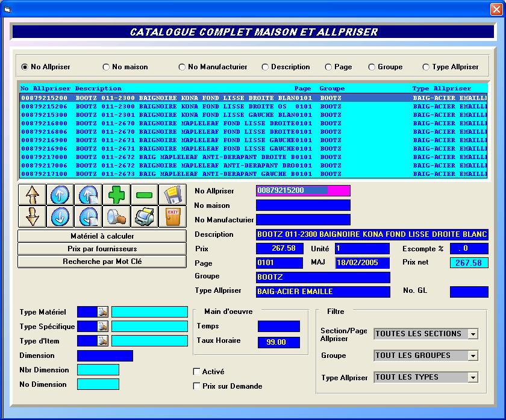Screen dimensions: 506x420
Task: Click the magnifying glass search icon
Action: coord(116,216)
